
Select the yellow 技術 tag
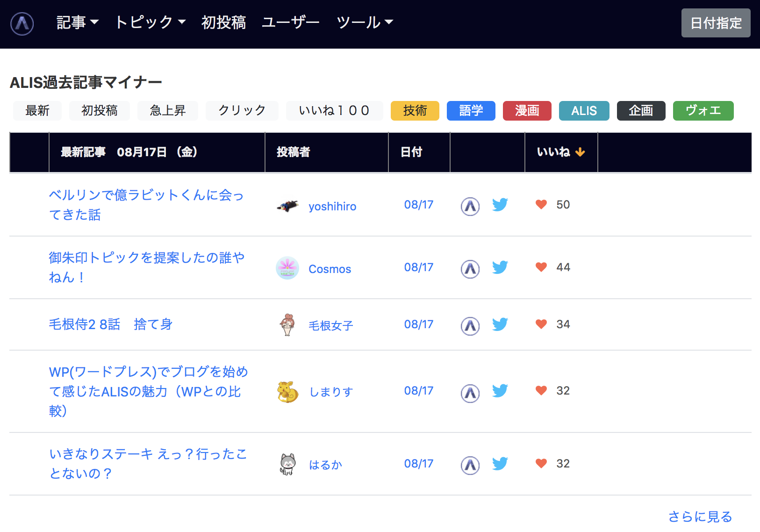pyautogui.click(x=415, y=111)
